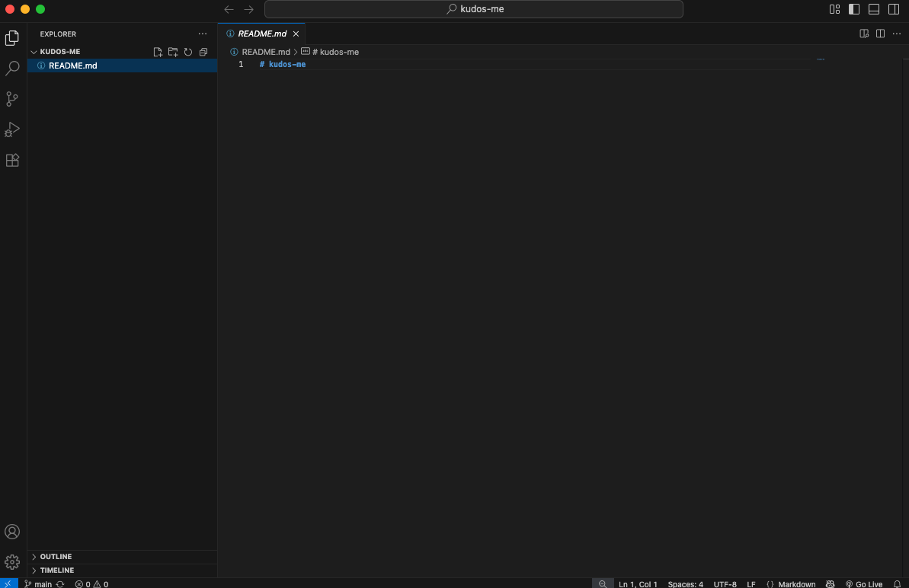The image size is (909, 588).
Task: Select the README.md editor tab
Action: (261, 34)
